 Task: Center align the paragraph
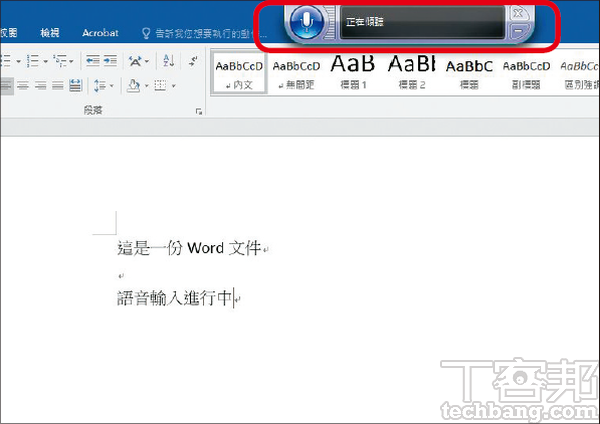tap(23, 85)
